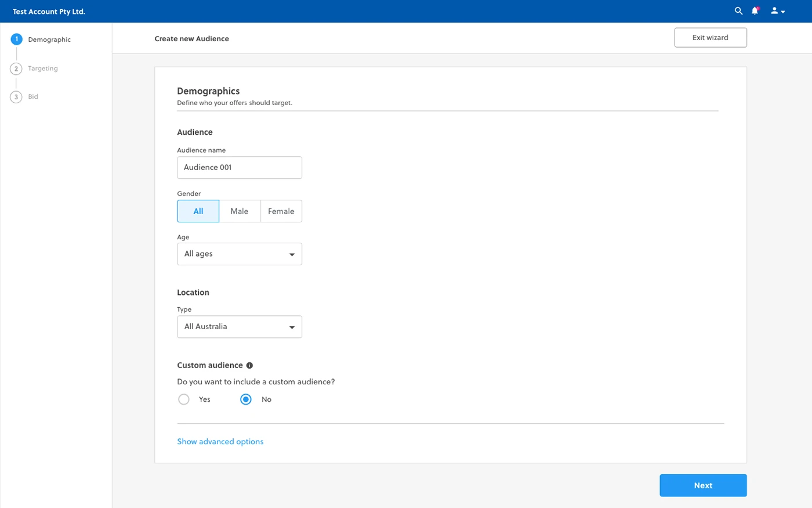
Task: Focus the Audience name field
Action: 240,168
